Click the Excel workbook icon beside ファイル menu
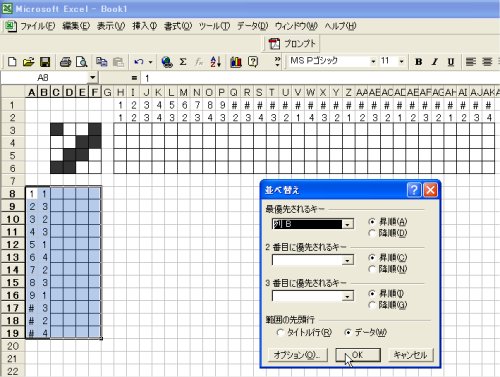The height and width of the screenshot is (377, 500). [x=10, y=26]
